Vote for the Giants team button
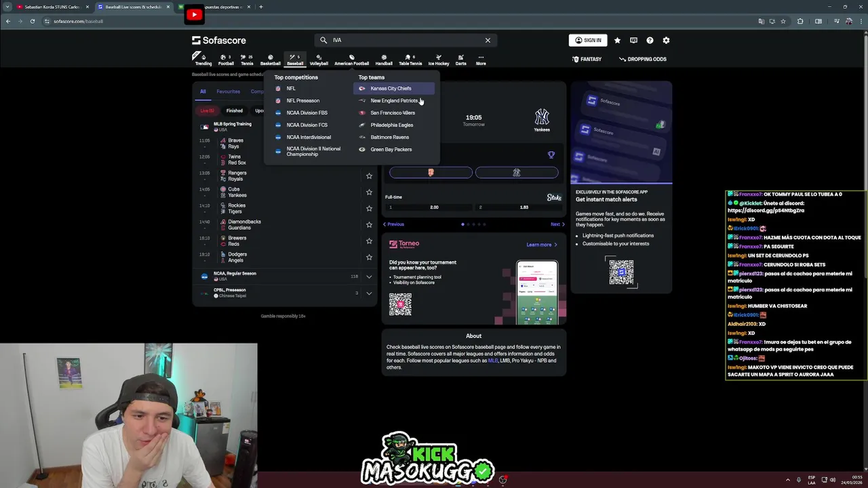 [431, 173]
